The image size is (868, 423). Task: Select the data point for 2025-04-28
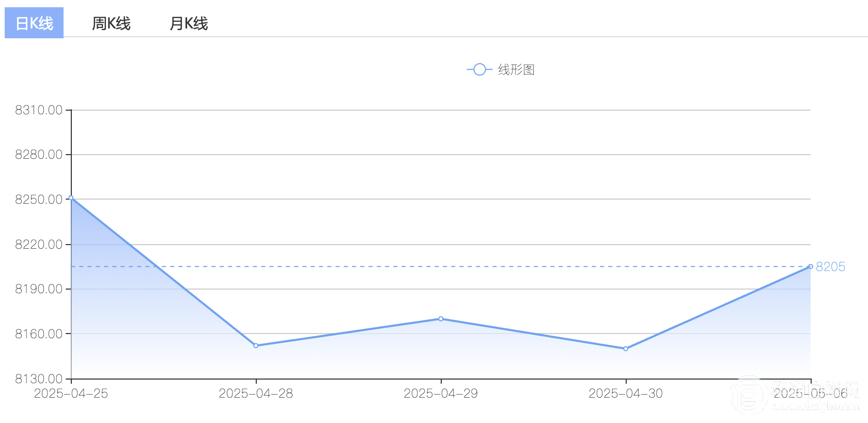pos(256,345)
